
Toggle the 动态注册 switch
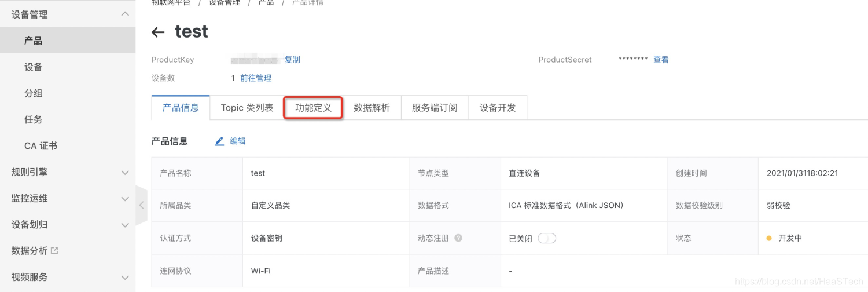pyautogui.click(x=546, y=238)
